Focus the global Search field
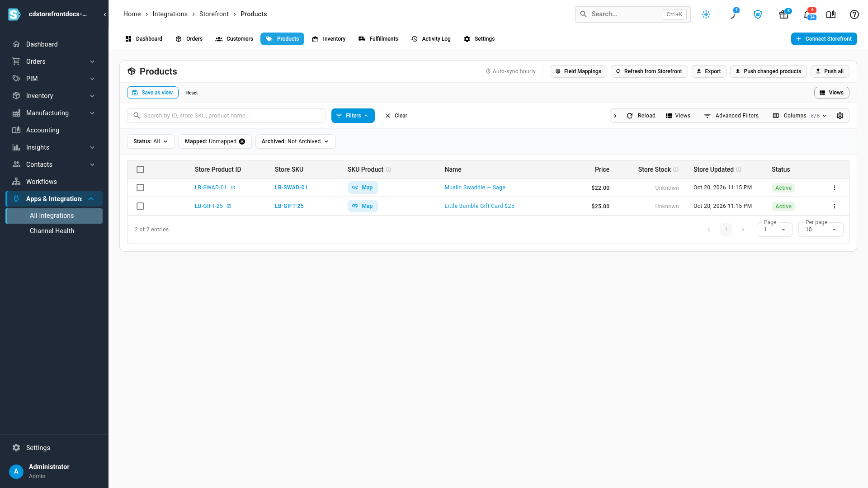This screenshot has height=488, width=868. click(x=632, y=14)
